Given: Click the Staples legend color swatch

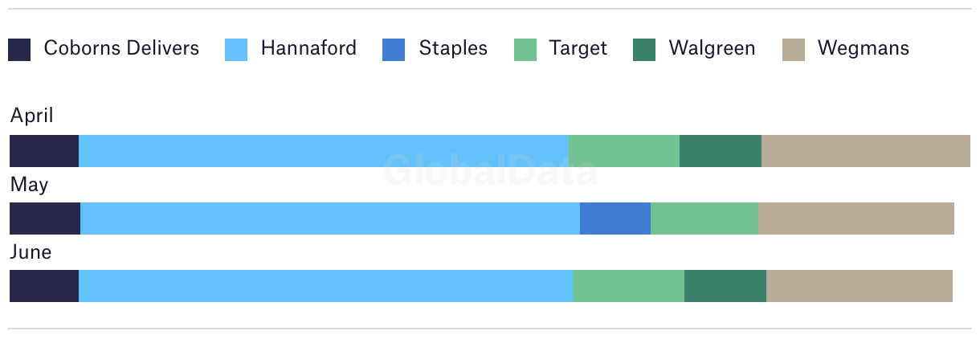Looking at the screenshot, I should pos(394,50).
